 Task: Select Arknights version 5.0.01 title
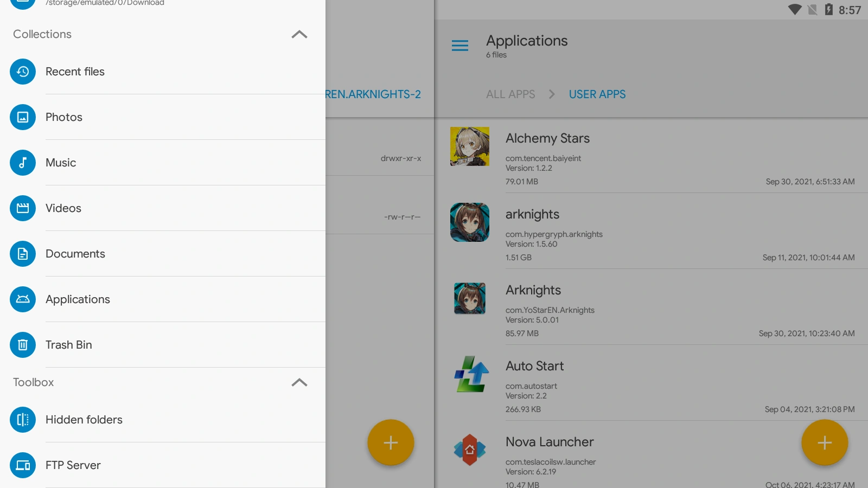point(533,291)
